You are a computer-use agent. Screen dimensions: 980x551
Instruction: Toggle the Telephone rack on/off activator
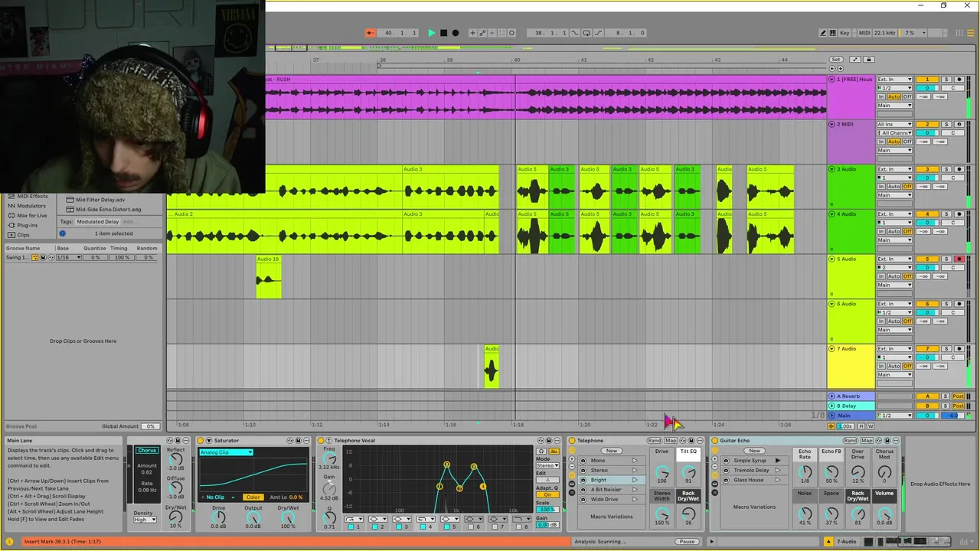pos(571,441)
